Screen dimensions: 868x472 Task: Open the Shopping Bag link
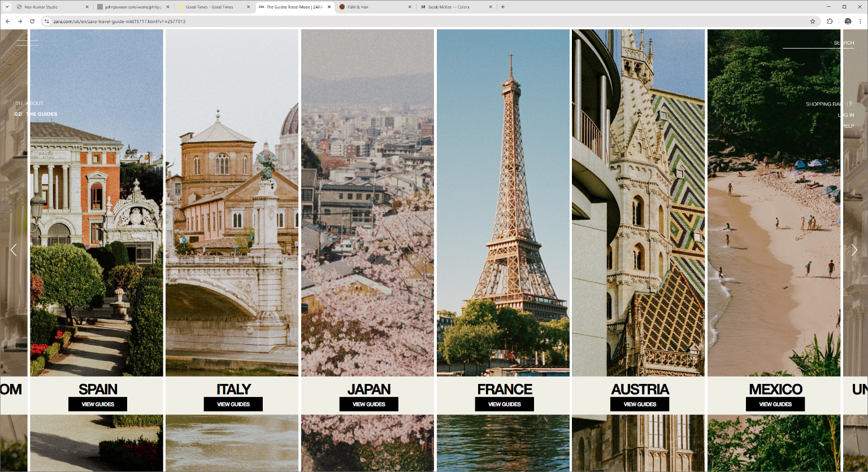[823, 104]
